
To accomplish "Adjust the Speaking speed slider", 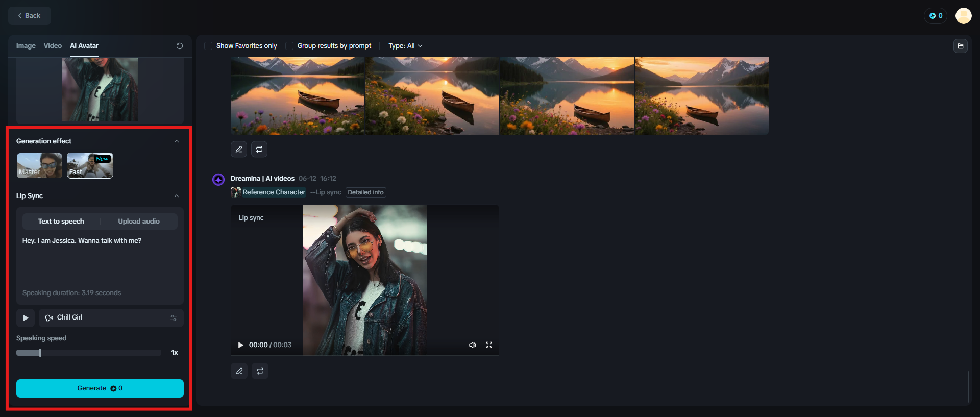I will tap(89, 353).
